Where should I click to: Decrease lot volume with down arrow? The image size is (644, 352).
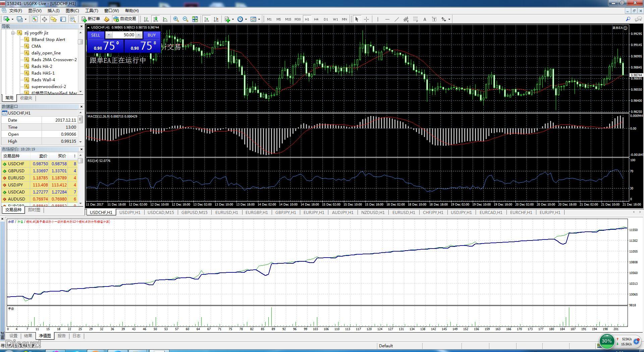point(109,35)
